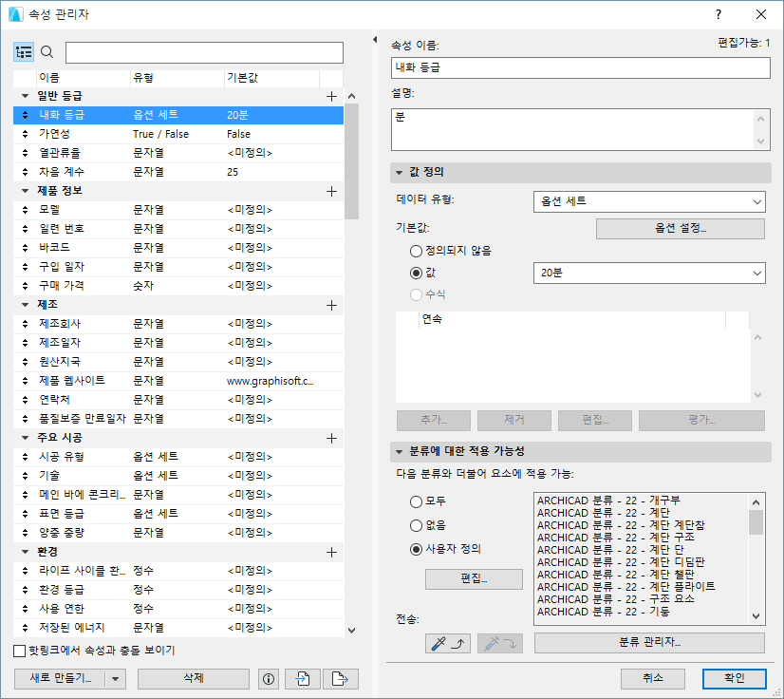Select 사용자 정의 radio button
The image size is (784, 699).
416,549
